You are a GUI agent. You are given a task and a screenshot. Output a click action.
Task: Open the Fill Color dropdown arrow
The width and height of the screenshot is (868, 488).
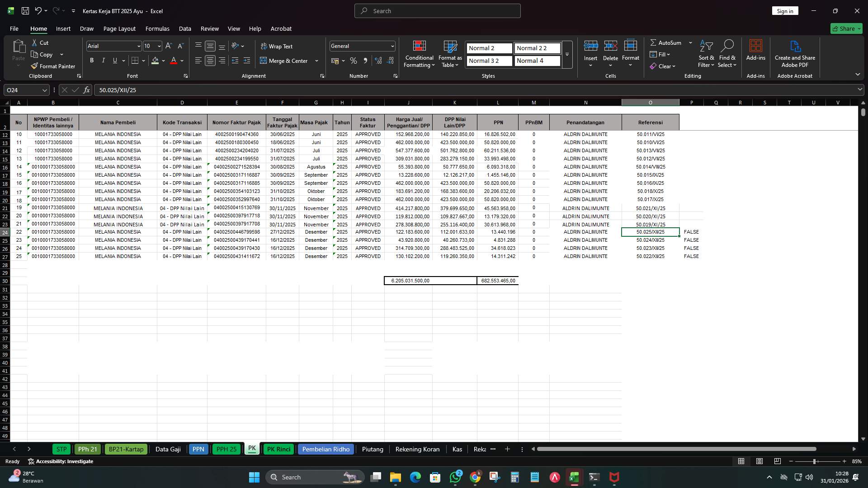coord(163,61)
